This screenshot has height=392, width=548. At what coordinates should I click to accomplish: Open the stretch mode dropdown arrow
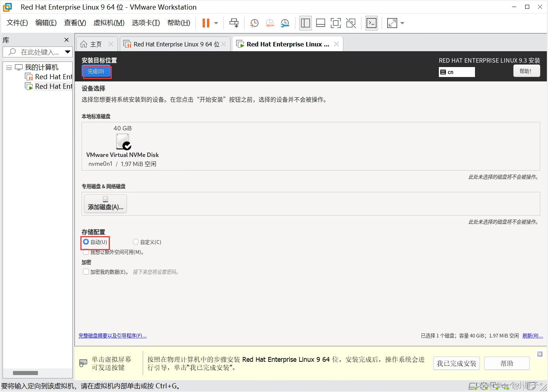(x=402, y=23)
